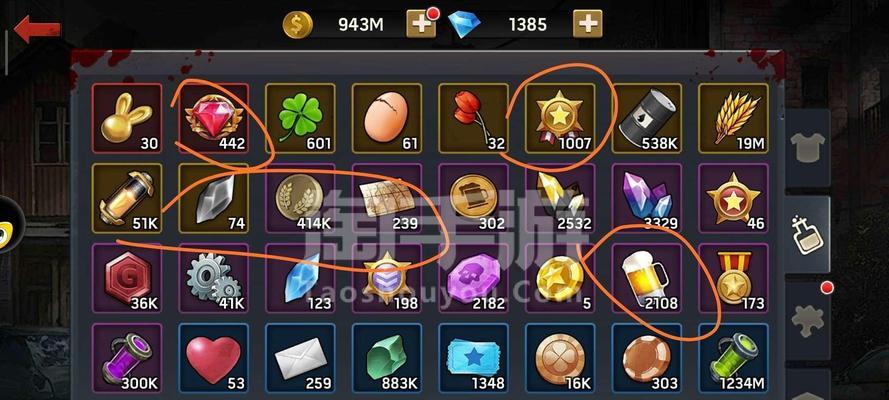Select the oil barrel item 538K
The height and width of the screenshot is (400, 889).
[647, 118]
